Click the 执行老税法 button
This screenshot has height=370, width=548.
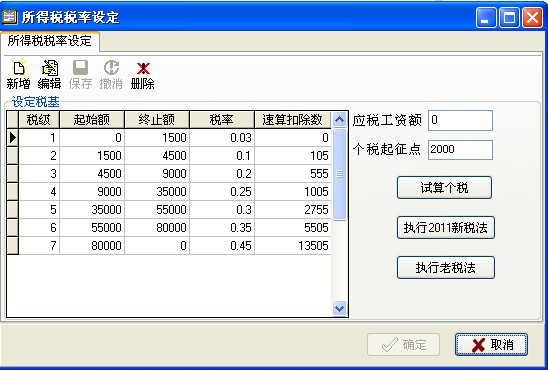(x=446, y=268)
